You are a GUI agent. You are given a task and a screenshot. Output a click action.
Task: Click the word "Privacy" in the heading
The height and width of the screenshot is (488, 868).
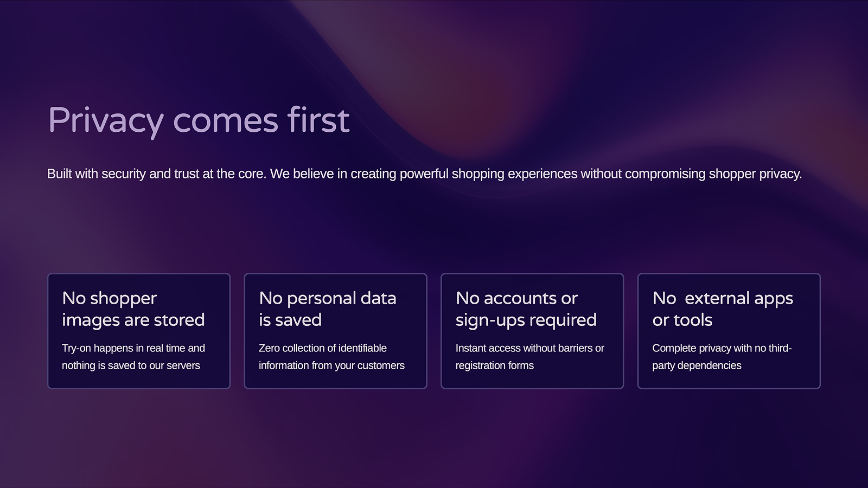tap(106, 120)
